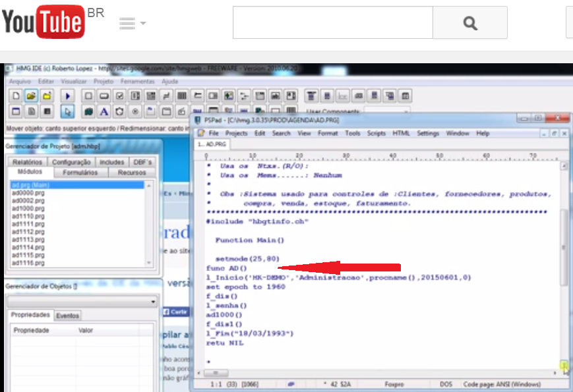The width and height of the screenshot is (573, 392).
Task: Open PSPad's Scripts menu
Action: (377, 133)
